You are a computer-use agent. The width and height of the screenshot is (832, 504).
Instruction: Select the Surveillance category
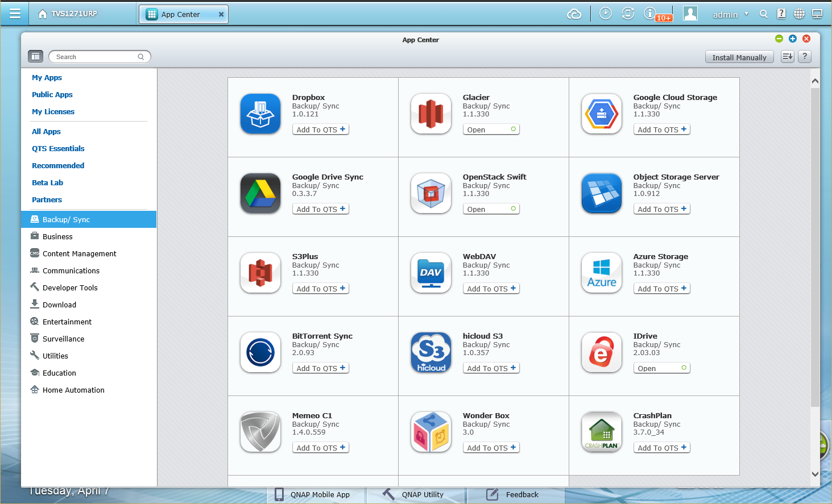(x=89, y=339)
